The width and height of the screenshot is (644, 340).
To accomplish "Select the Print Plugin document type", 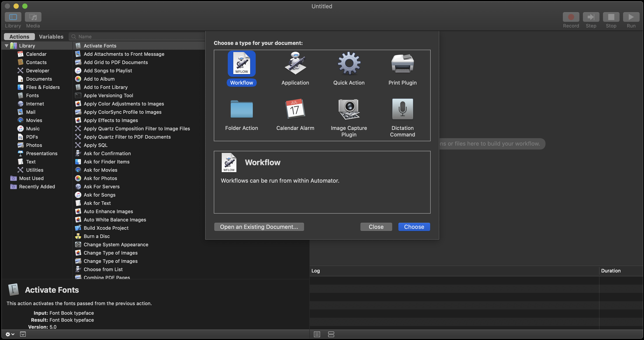I will point(402,64).
